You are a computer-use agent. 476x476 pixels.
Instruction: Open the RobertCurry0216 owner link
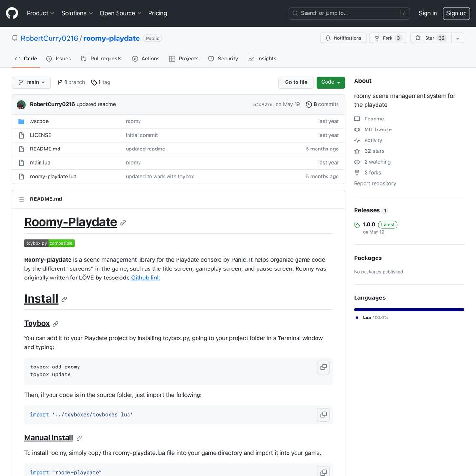(50, 39)
